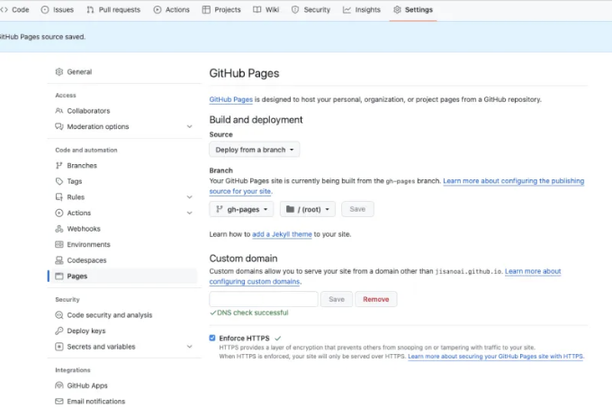This screenshot has width=612, height=410.
Task: Open the add a Jekyll theme link
Action: [x=282, y=234]
